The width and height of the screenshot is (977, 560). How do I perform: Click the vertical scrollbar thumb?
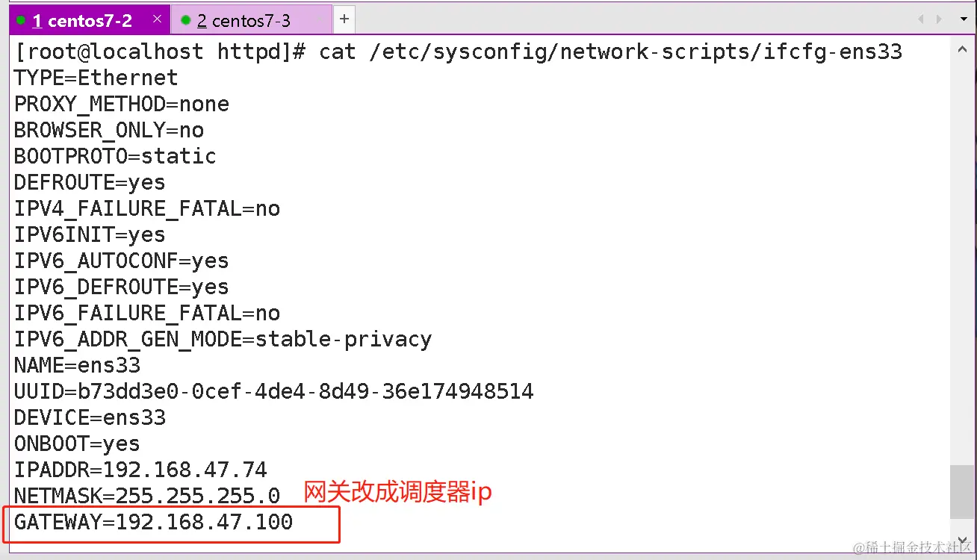[962, 491]
